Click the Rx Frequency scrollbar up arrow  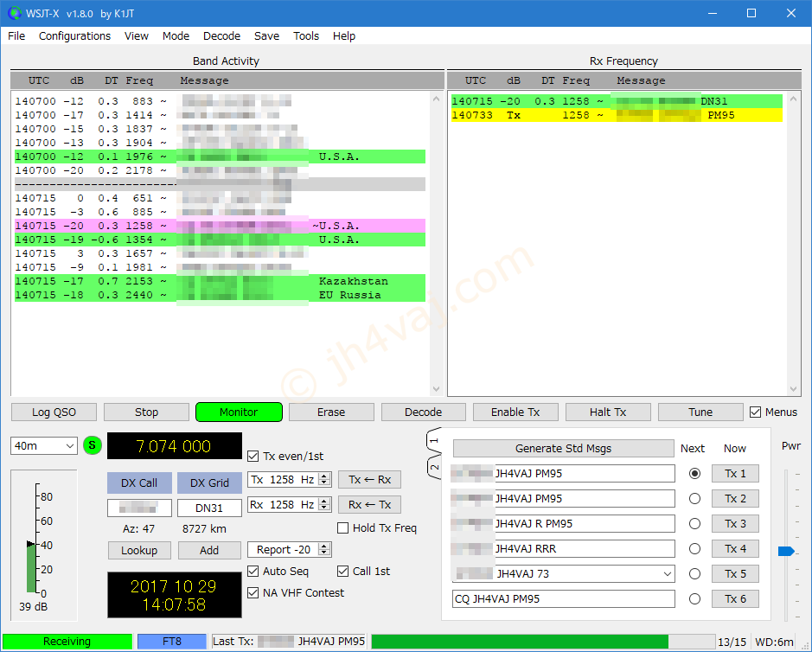793,99
